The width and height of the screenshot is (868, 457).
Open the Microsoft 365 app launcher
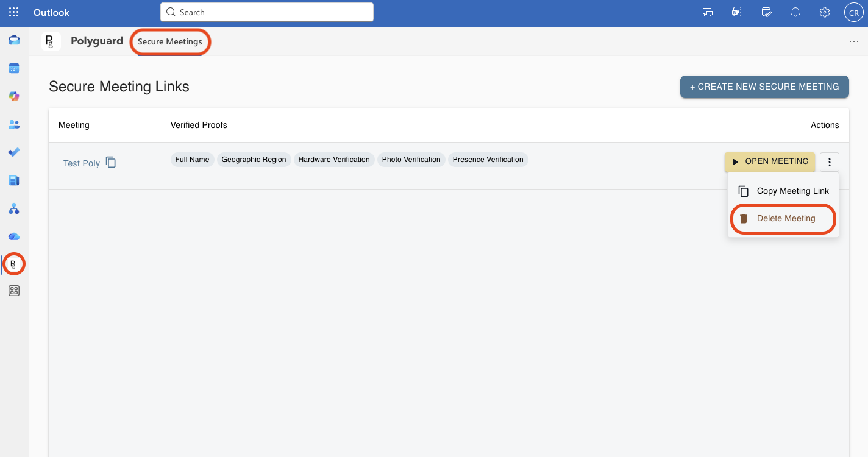click(13, 12)
